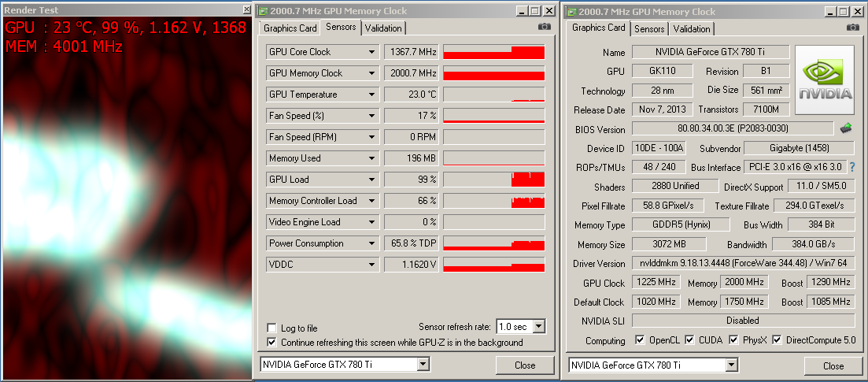
Task: Click the NVIDIA SLI Disabled field
Action: 744,321
